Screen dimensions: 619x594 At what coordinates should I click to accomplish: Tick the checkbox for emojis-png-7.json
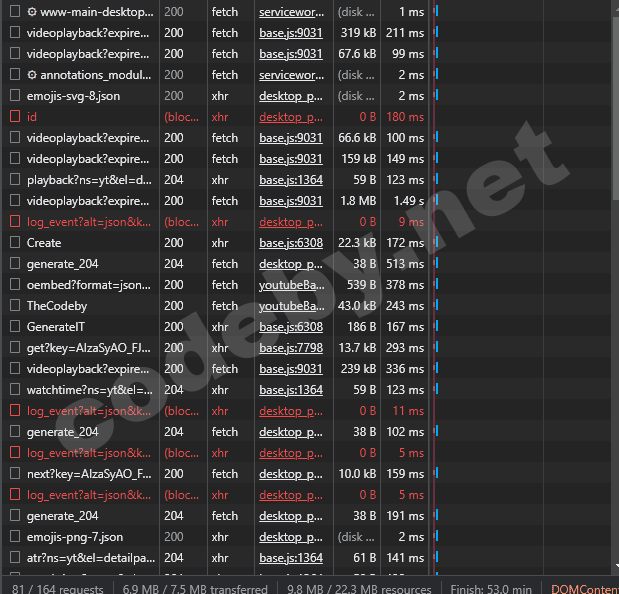tap(15, 536)
